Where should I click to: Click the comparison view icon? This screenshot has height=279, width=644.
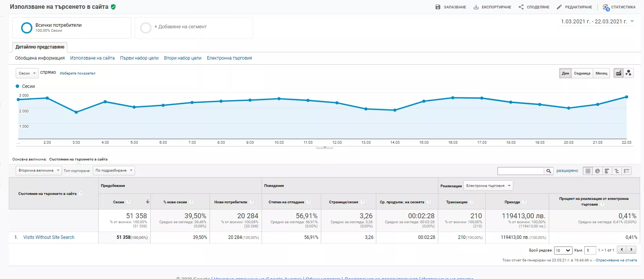tap(616, 171)
